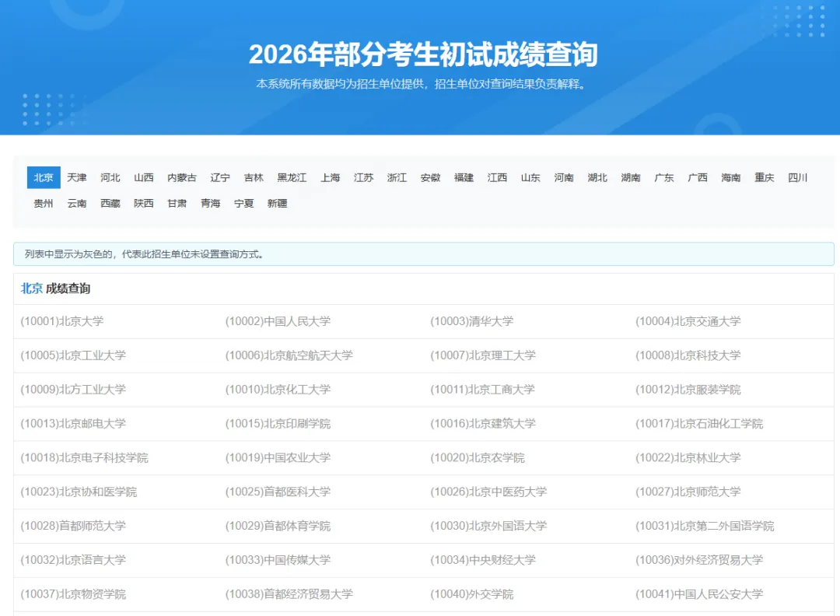The width and height of the screenshot is (840, 616).
Task: Open (10008)北京科技大学 entry
Action: [688, 355]
